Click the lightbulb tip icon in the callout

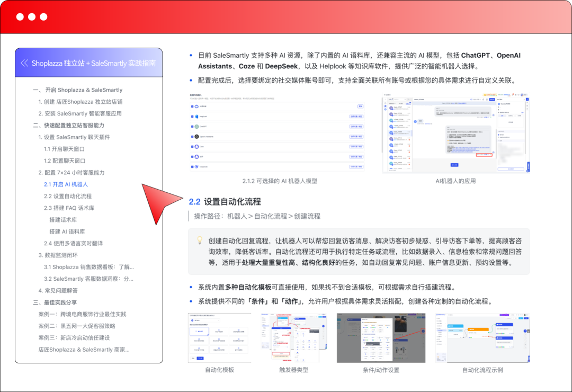tap(200, 240)
